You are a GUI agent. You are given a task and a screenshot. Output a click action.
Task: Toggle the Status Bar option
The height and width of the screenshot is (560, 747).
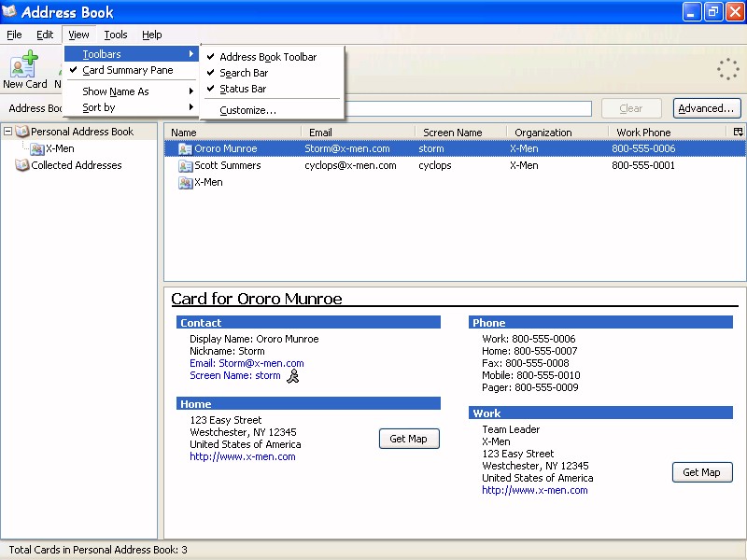(243, 89)
